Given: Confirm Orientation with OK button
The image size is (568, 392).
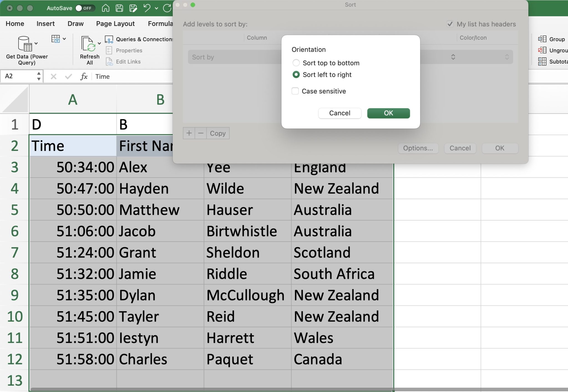Looking at the screenshot, I should pos(388,113).
